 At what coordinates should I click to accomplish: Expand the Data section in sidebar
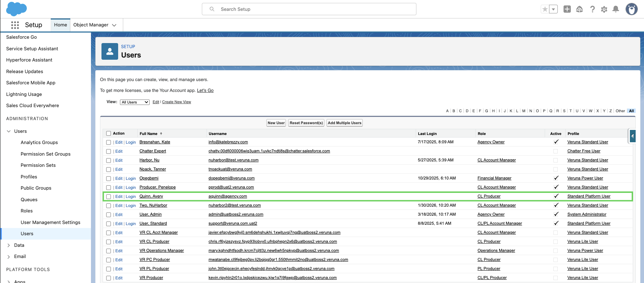click(x=9, y=245)
